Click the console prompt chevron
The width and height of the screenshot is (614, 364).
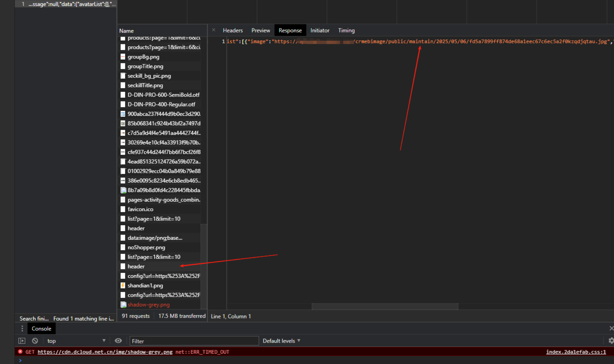(x=20, y=360)
